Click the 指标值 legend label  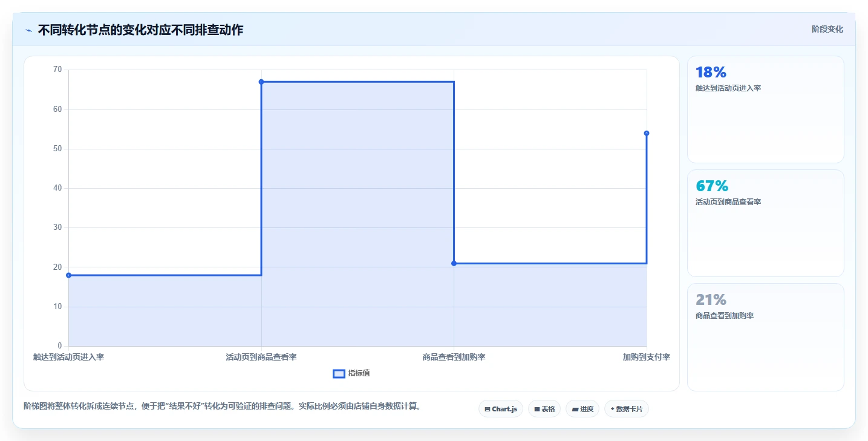(359, 373)
